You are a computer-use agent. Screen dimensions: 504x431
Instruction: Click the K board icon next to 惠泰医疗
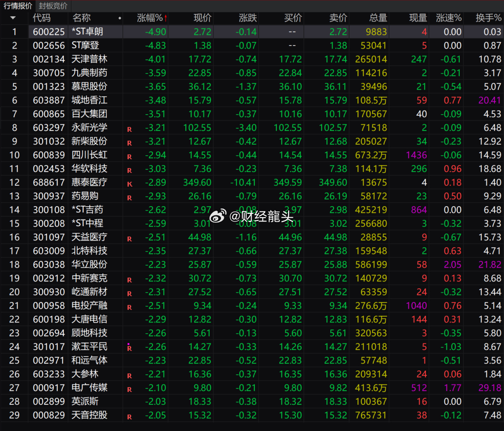129,183
